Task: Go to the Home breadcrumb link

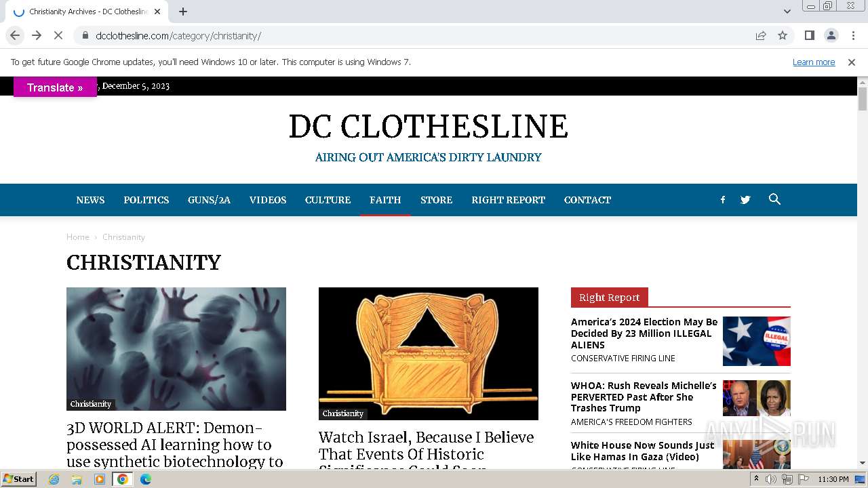Action: click(x=78, y=237)
